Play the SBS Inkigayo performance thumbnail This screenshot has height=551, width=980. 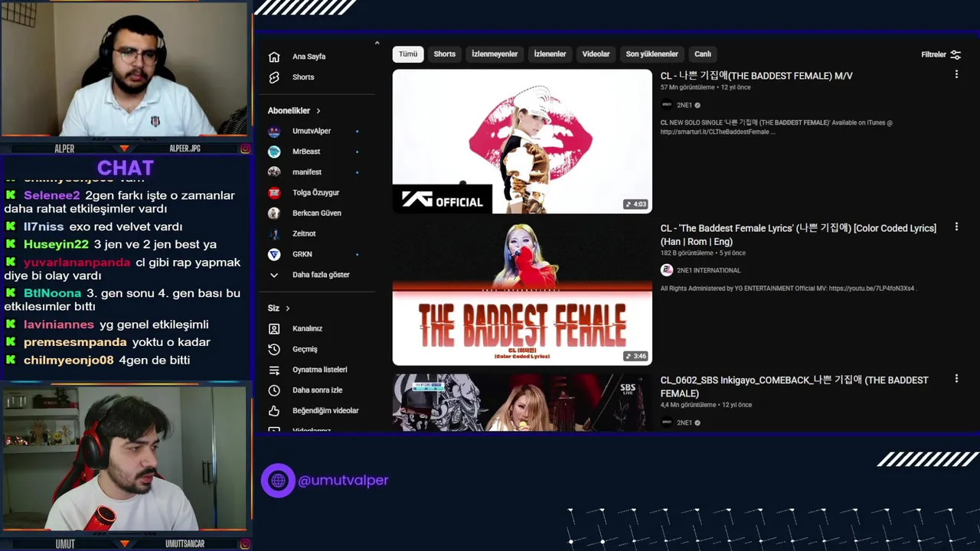point(522,403)
